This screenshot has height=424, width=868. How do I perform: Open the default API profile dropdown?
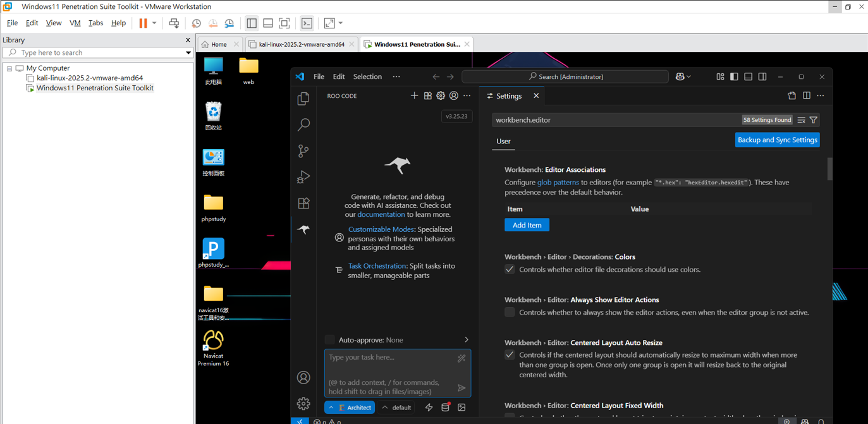click(397, 408)
